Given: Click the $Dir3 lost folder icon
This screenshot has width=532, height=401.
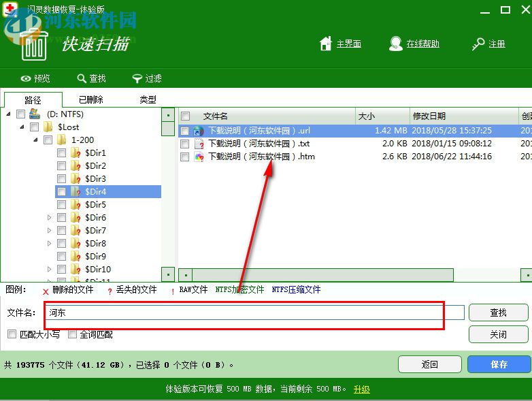Looking at the screenshot, I should tap(76, 178).
